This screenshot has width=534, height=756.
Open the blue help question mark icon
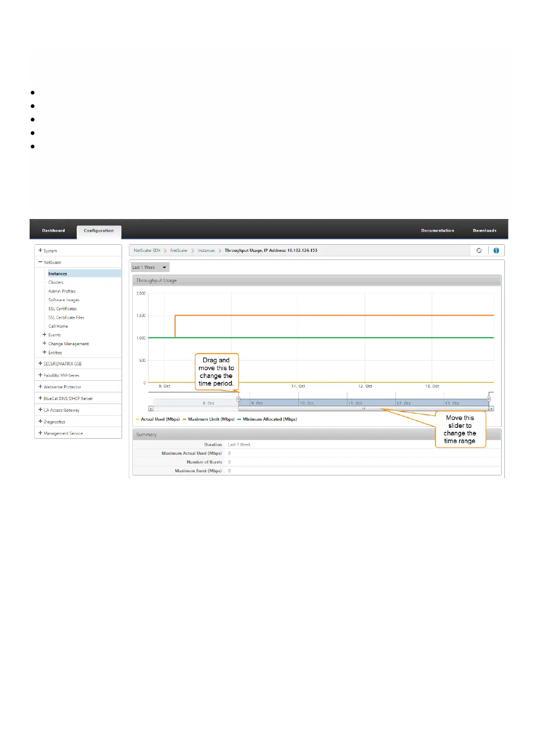(x=496, y=251)
